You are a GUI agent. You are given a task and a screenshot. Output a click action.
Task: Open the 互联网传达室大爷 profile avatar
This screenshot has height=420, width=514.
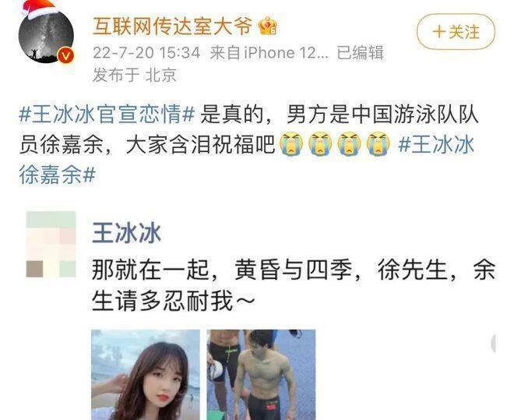pyautogui.click(x=46, y=37)
